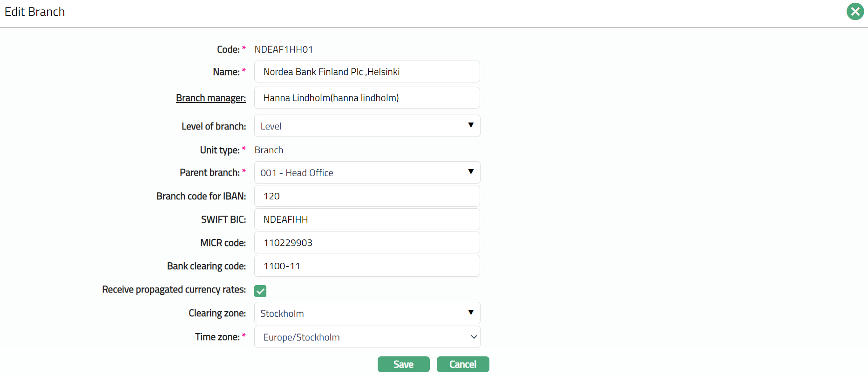Screen dimensions: 868x375
Task: Open the Branch manager link
Action: coord(210,98)
